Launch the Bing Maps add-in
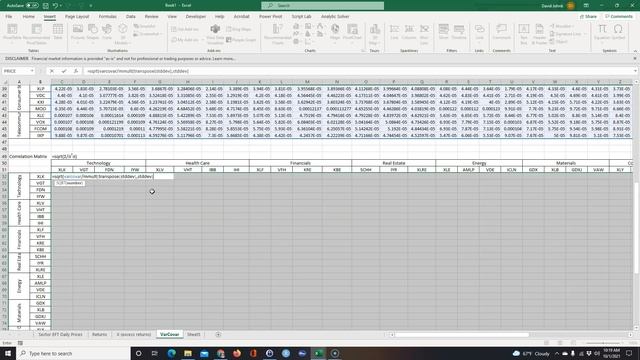The width and height of the screenshot is (640, 360). pyautogui.click(x=239, y=29)
